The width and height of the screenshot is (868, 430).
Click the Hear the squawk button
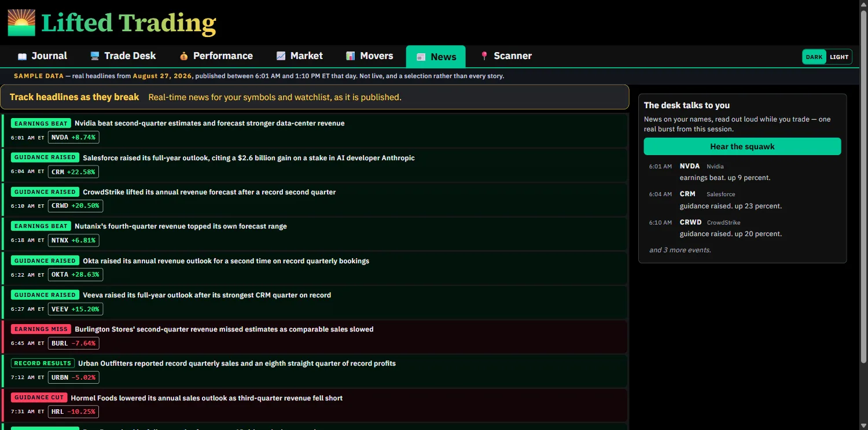[742, 146]
